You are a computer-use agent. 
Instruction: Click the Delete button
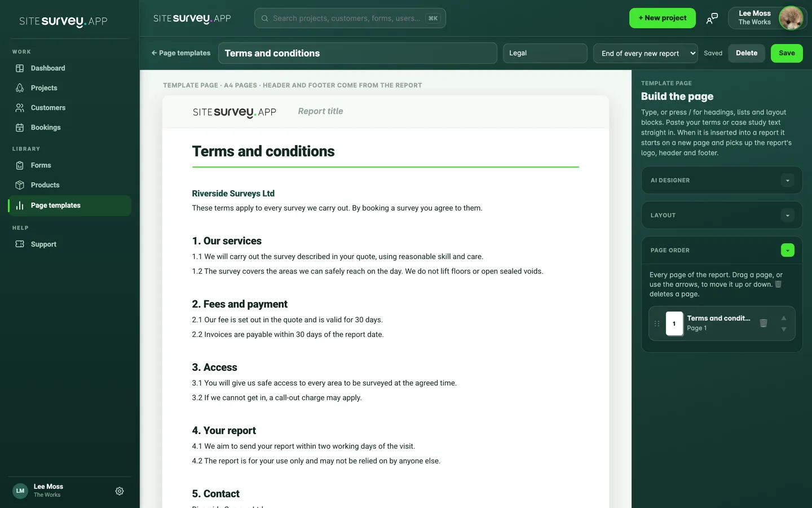coord(747,53)
